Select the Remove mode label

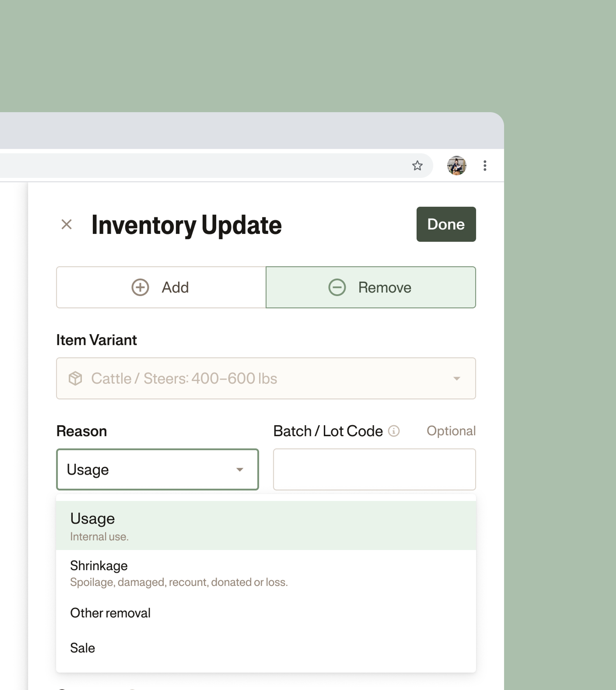click(x=385, y=287)
